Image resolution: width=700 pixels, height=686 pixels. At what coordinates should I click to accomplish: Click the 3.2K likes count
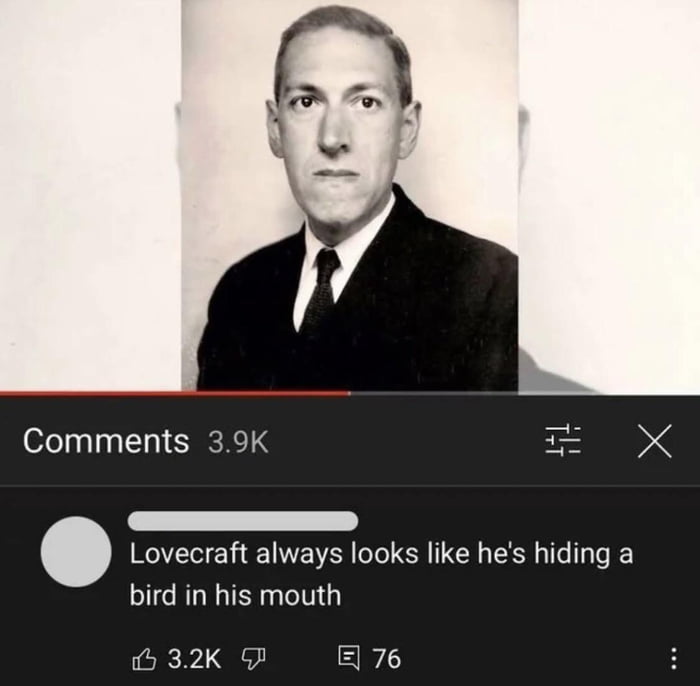coord(194,659)
